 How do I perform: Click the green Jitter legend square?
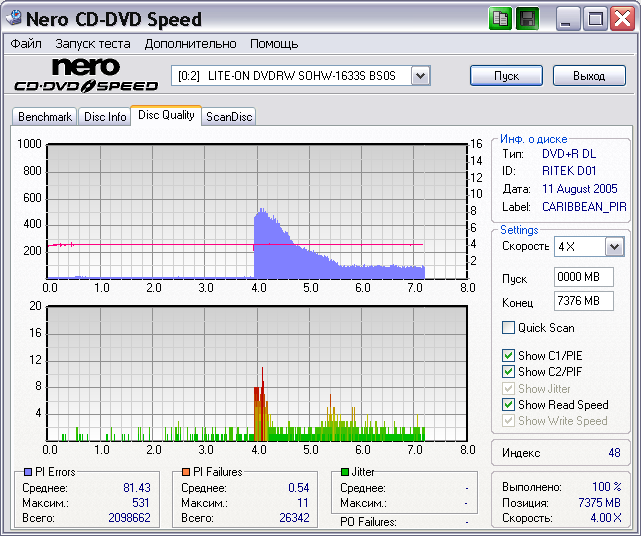pyautogui.click(x=345, y=472)
